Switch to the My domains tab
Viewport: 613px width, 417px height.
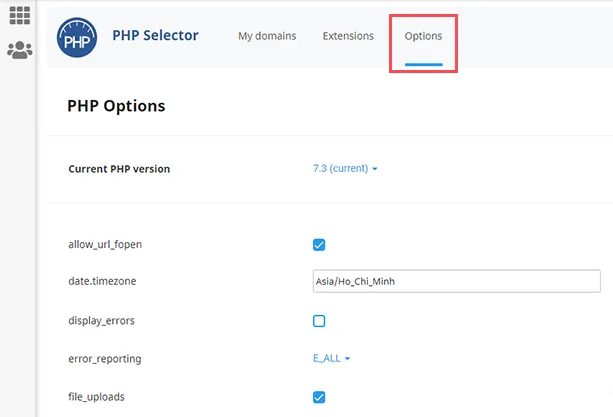[x=267, y=36]
